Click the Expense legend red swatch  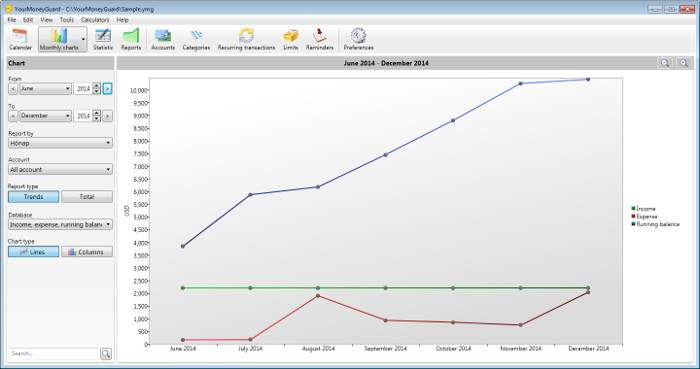(x=633, y=216)
